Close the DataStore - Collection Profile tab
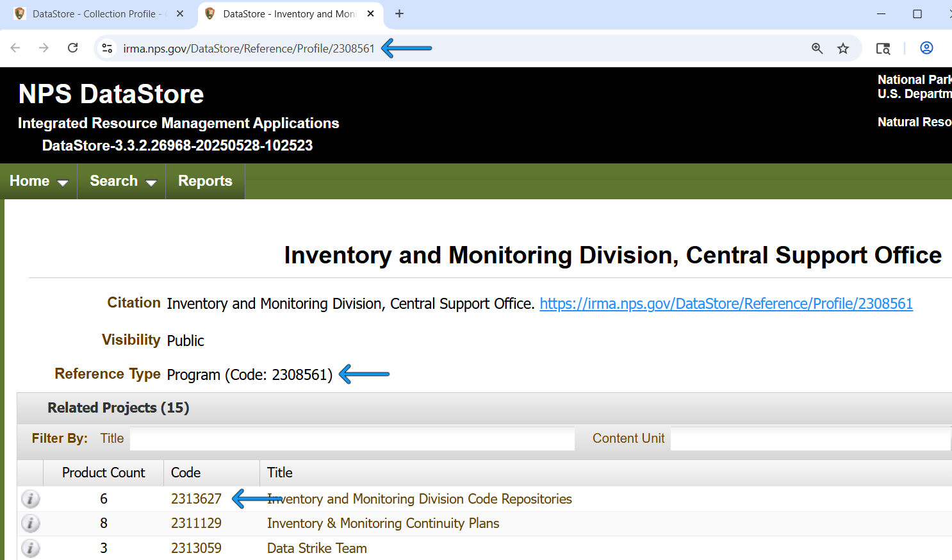Viewport: 952px width, 560px height. (180, 13)
